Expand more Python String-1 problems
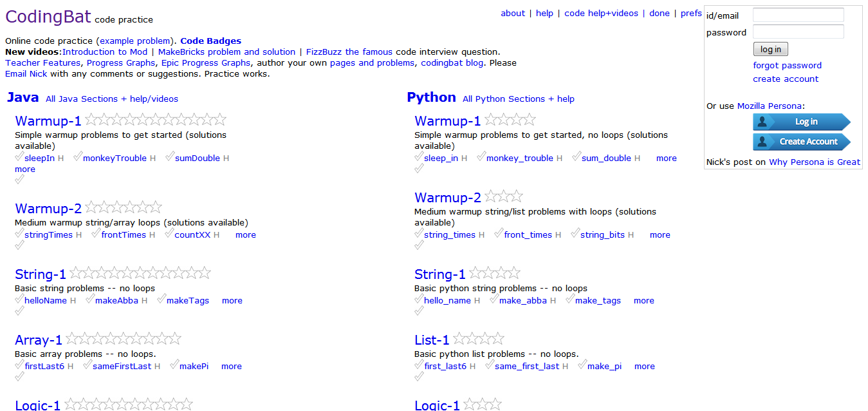The height and width of the screenshot is (411, 868). coord(643,301)
